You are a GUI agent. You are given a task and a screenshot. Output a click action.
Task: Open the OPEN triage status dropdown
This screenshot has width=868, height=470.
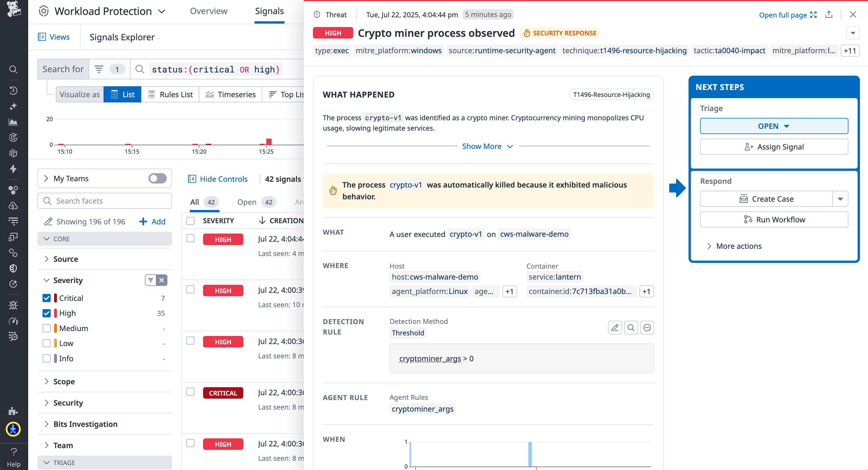[x=774, y=126]
